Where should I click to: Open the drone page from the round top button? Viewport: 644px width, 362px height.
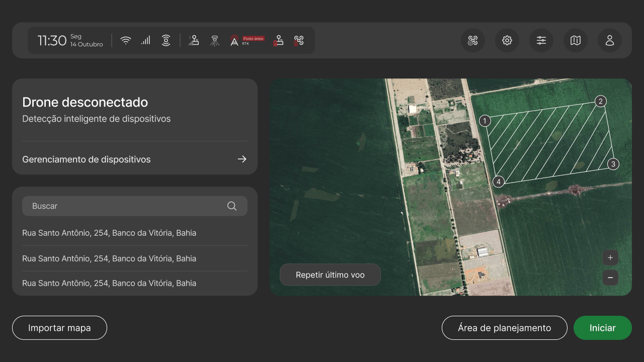[473, 40]
